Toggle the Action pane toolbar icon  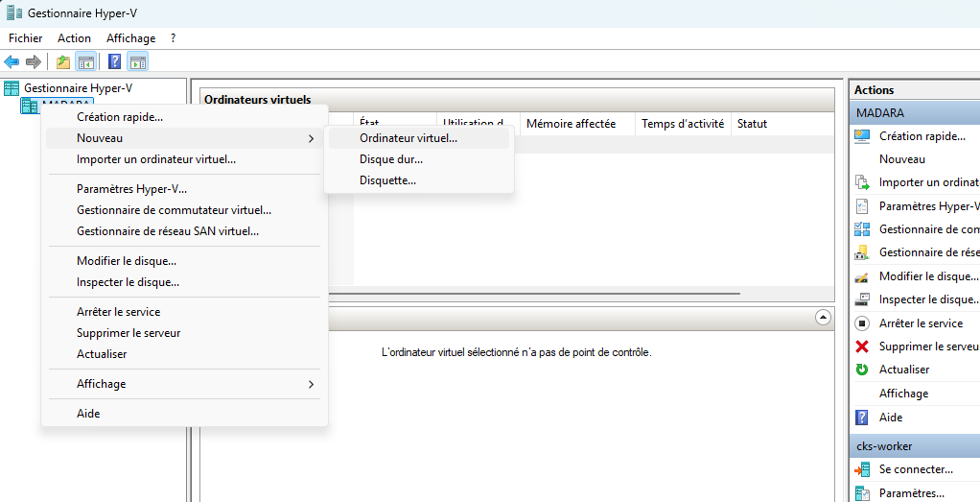coord(137,61)
